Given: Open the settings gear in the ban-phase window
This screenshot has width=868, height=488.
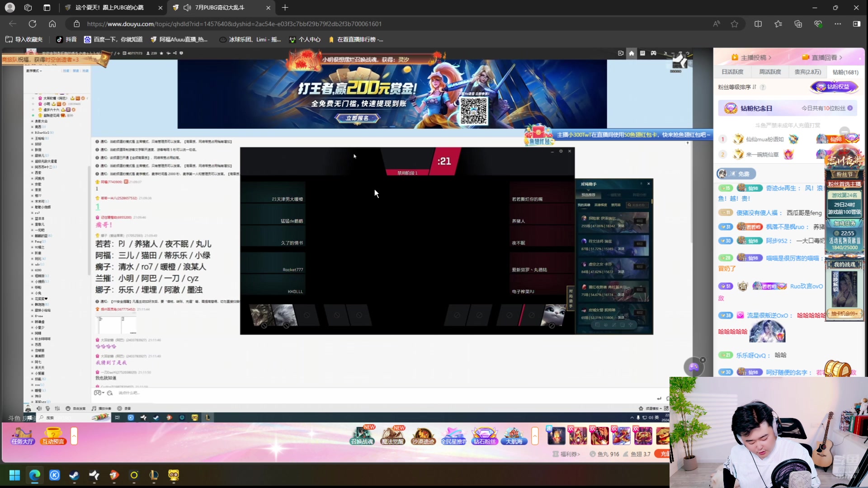Looking at the screenshot, I should coord(561,151).
